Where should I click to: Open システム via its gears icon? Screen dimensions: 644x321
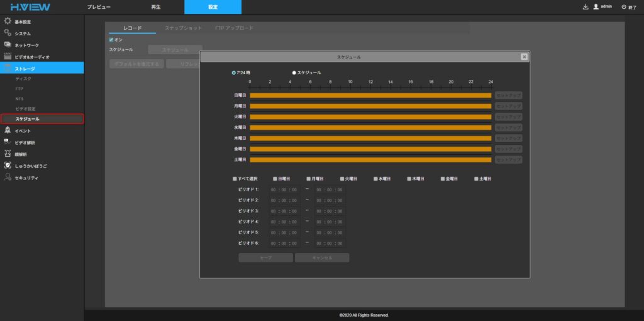click(8, 33)
